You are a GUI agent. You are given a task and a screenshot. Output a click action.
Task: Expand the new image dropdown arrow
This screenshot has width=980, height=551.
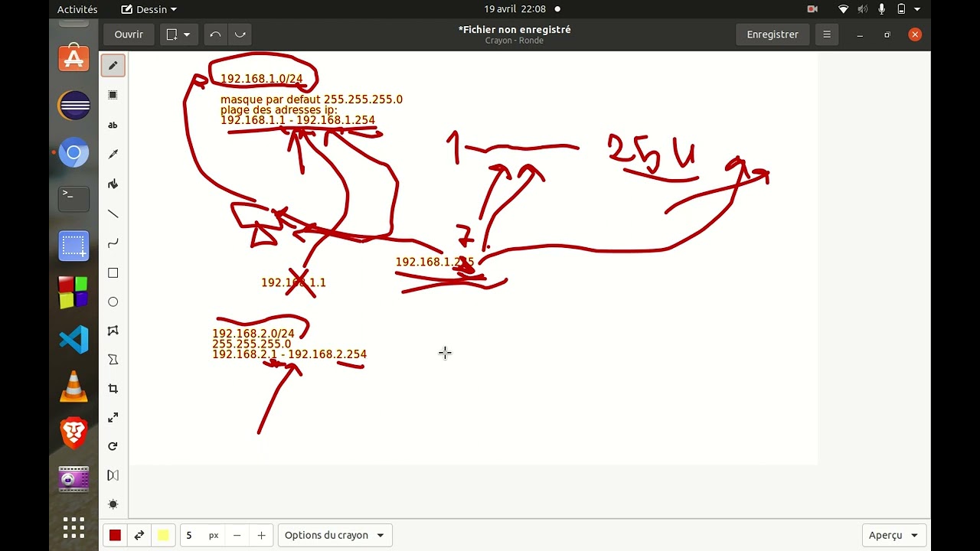[187, 34]
